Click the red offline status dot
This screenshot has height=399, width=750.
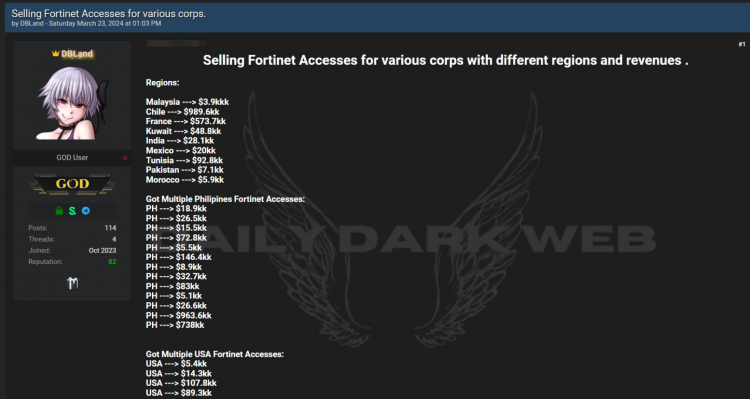pyautogui.click(x=125, y=157)
